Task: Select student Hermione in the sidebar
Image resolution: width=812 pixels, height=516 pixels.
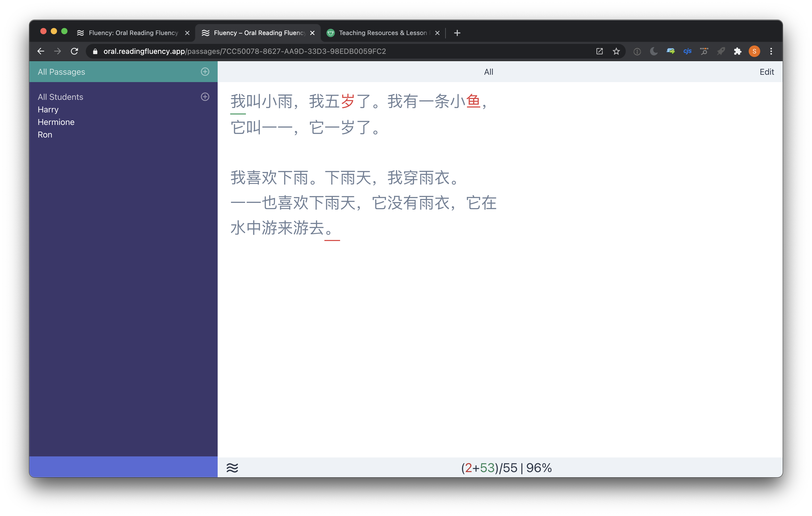Action: point(56,122)
